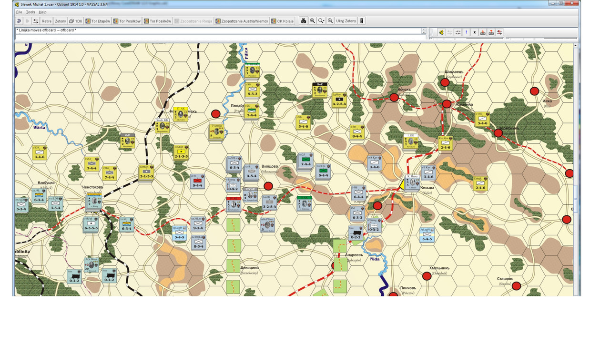610x364 pixels.
Task: Click the inbox download arrow icon
Action: pyautogui.click(x=483, y=32)
